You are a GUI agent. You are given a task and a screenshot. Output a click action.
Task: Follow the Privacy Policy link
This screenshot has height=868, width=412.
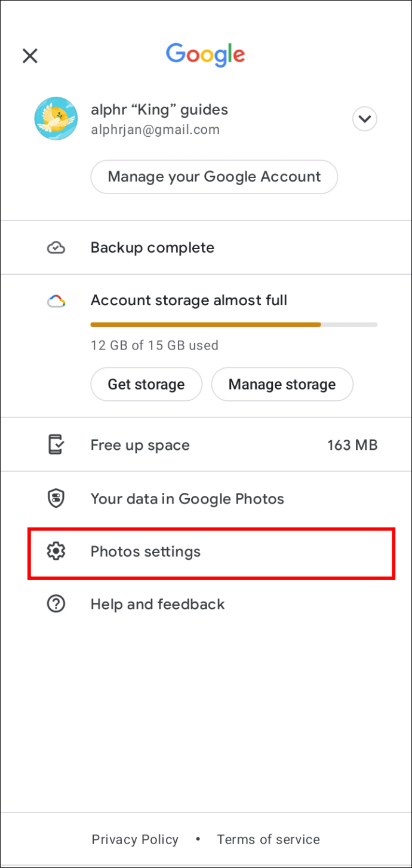point(135,839)
